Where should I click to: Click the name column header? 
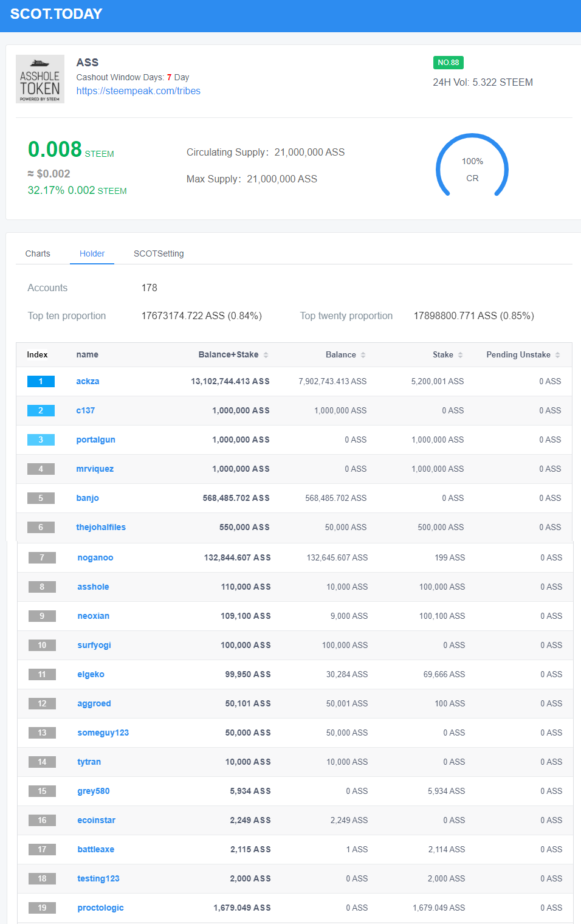(x=87, y=354)
